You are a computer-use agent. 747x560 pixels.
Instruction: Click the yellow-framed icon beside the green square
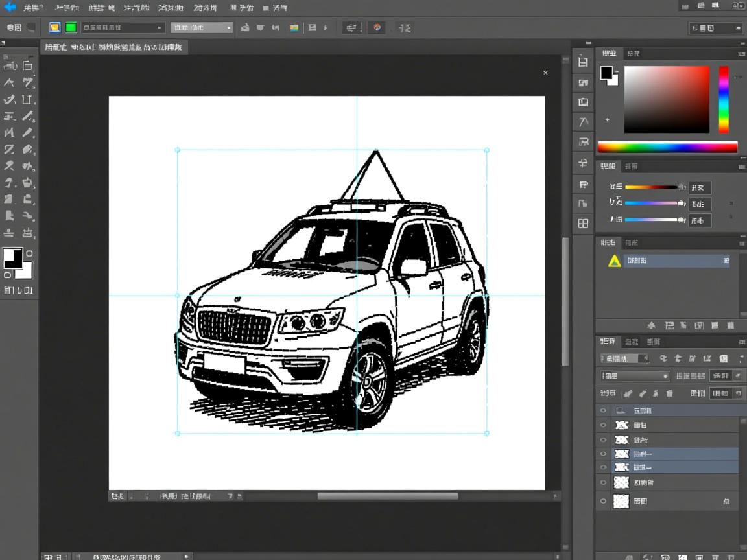coord(55,27)
